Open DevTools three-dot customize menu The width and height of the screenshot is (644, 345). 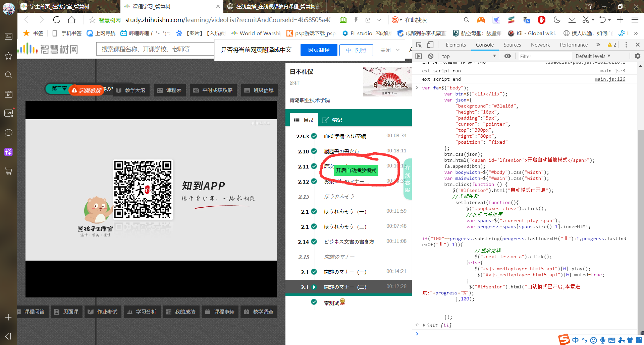click(626, 45)
